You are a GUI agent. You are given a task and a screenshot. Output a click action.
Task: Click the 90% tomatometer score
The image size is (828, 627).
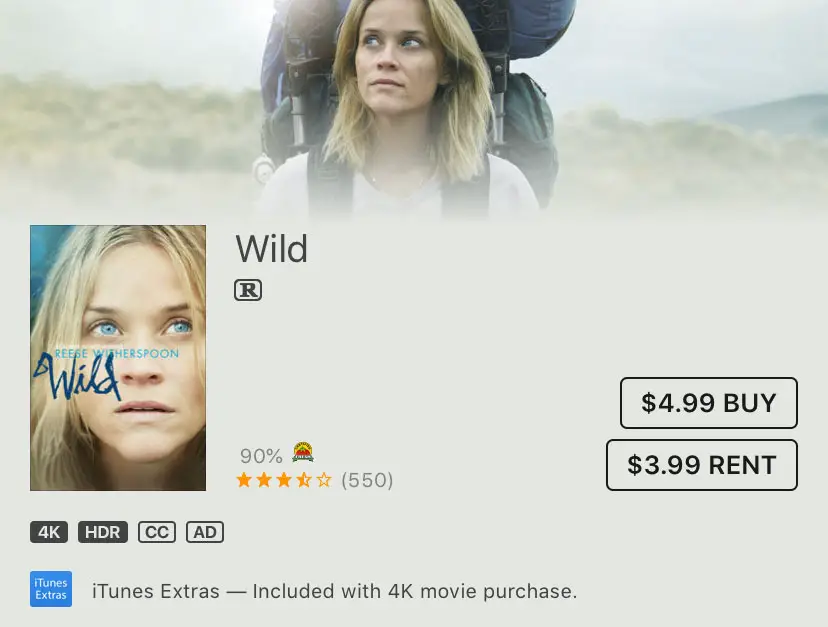pos(261,455)
